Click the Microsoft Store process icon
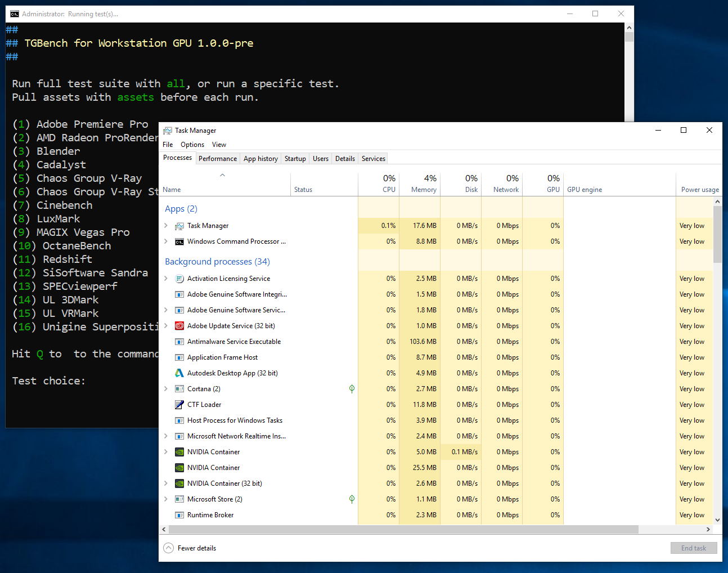This screenshot has width=728, height=573. (x=179, y=499)
